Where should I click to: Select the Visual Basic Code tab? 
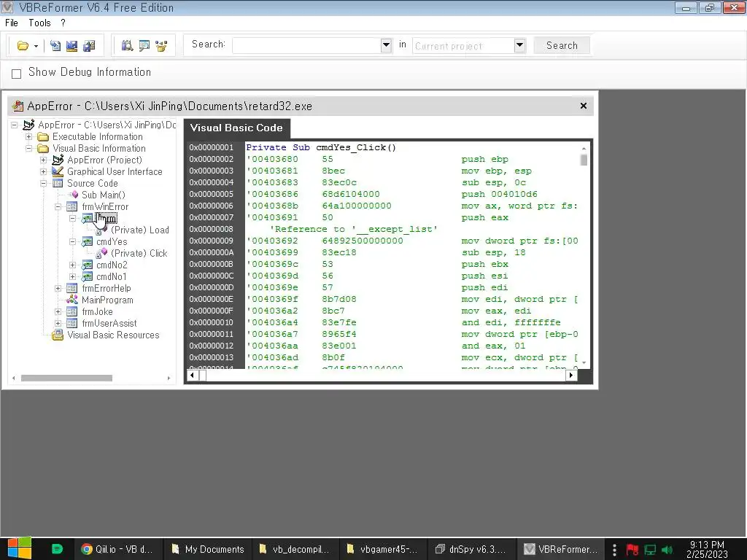[236, 128]
